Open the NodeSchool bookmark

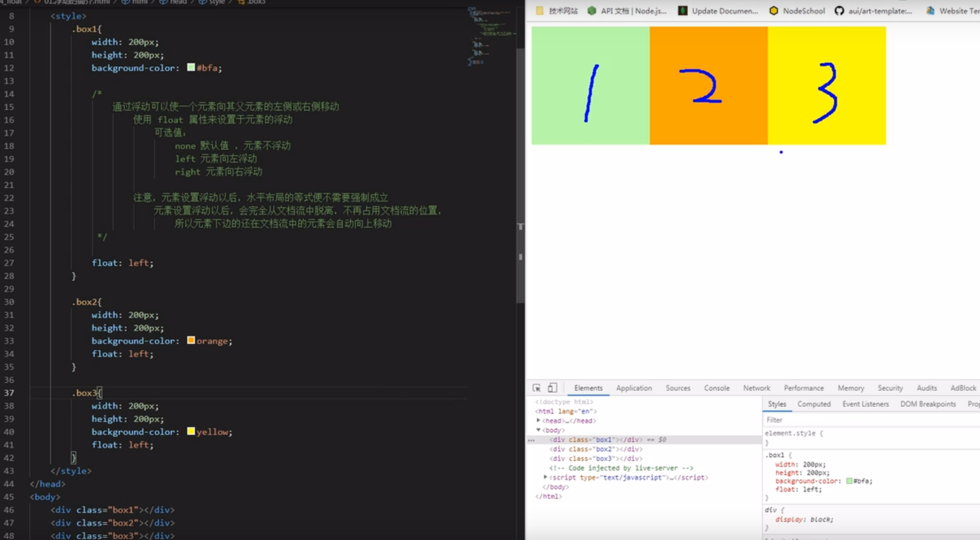[x=797, y=11]
